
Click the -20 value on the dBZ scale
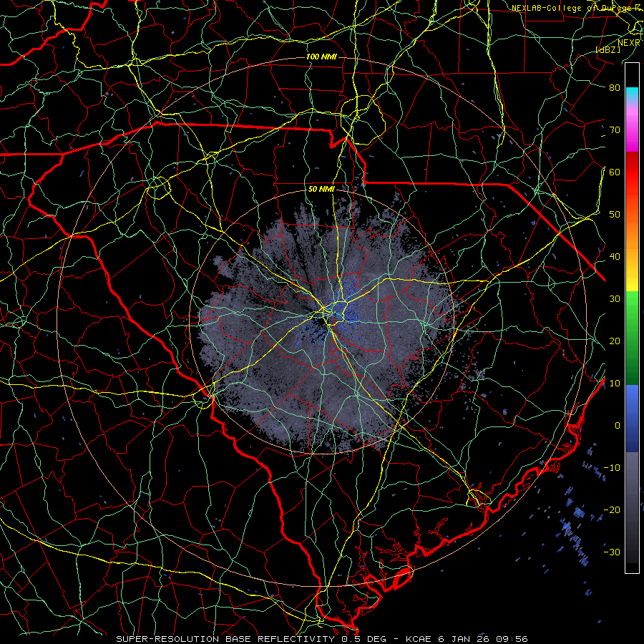click(x=612, y=510)
